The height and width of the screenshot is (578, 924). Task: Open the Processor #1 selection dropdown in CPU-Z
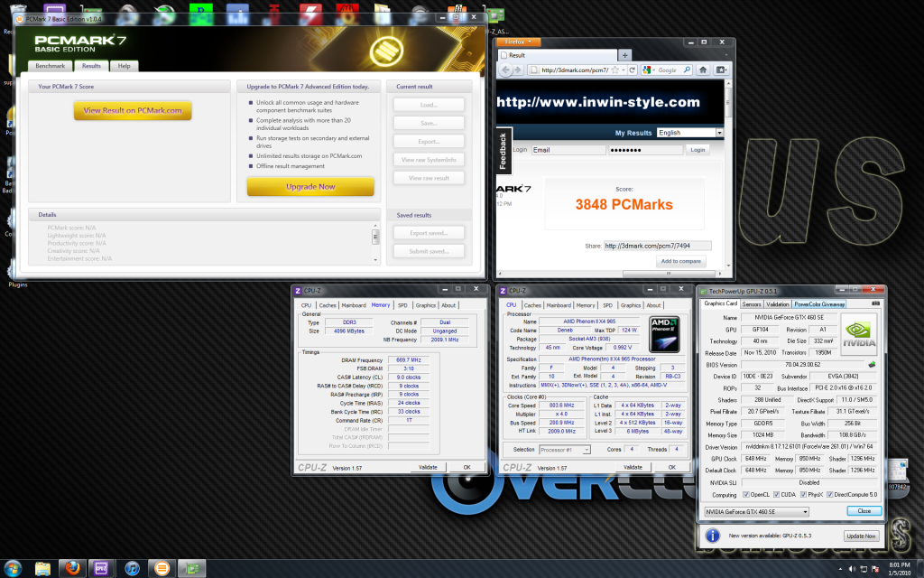[x=587, y=450]
